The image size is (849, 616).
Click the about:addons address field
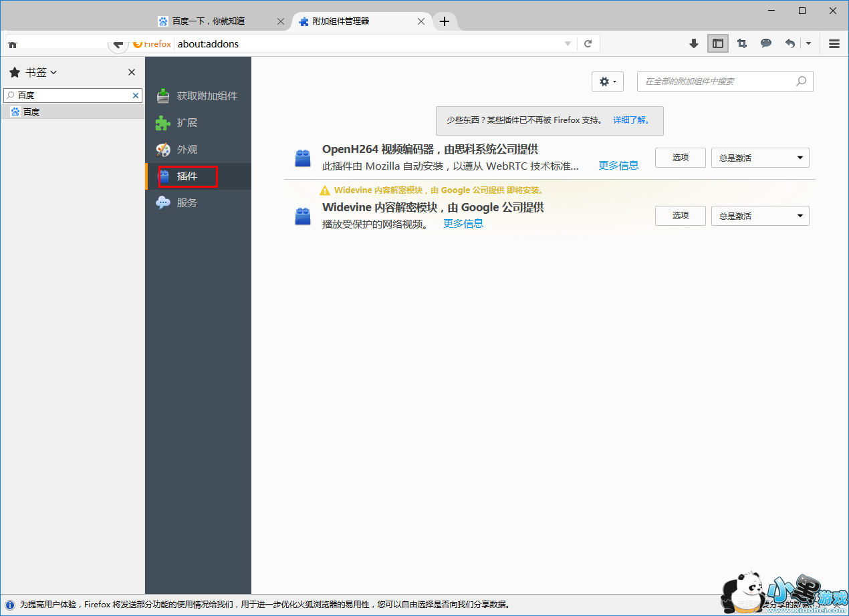(368, 43)
